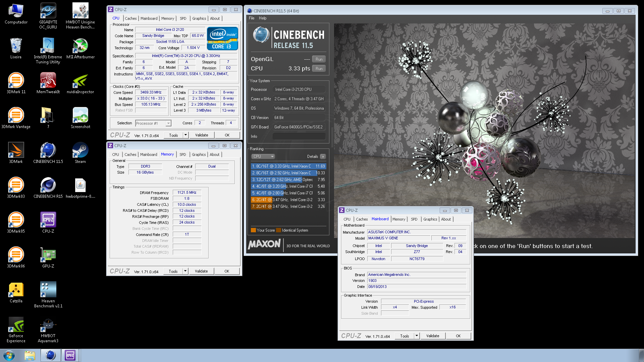Click the Windows Start button
Viewport: 644px width, 362px height.
point(9,355)
